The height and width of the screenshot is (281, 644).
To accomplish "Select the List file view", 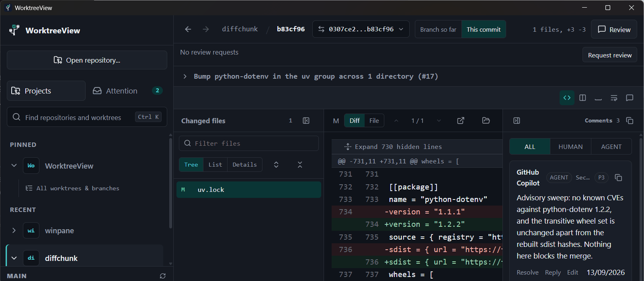I will tap(215, 165).
